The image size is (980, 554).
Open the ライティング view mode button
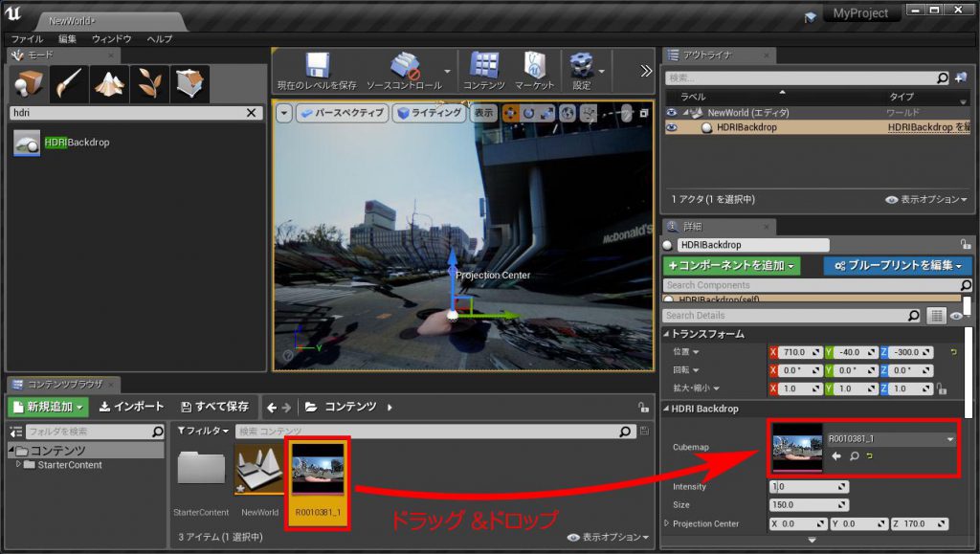[x=430, y=113]
